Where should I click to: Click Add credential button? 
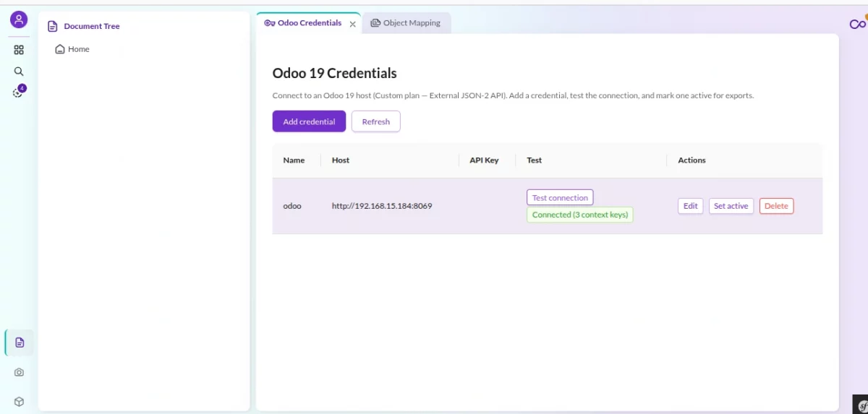309,121
